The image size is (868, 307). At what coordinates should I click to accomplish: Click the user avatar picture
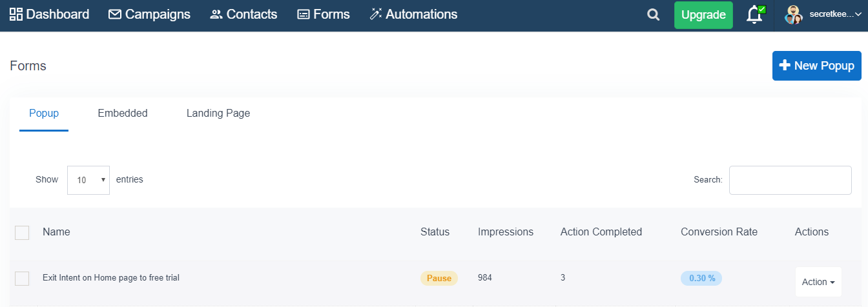794,15
